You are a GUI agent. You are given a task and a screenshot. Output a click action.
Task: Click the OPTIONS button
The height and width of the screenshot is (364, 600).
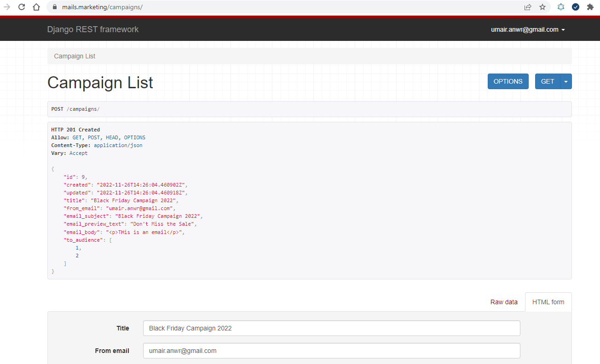(508, 81)
